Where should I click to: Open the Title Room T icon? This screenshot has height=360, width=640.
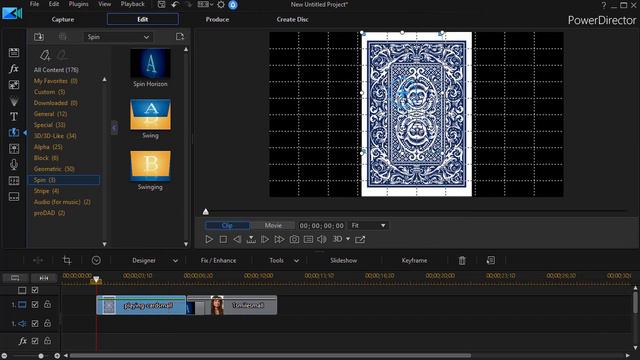(x=14, y=117)
